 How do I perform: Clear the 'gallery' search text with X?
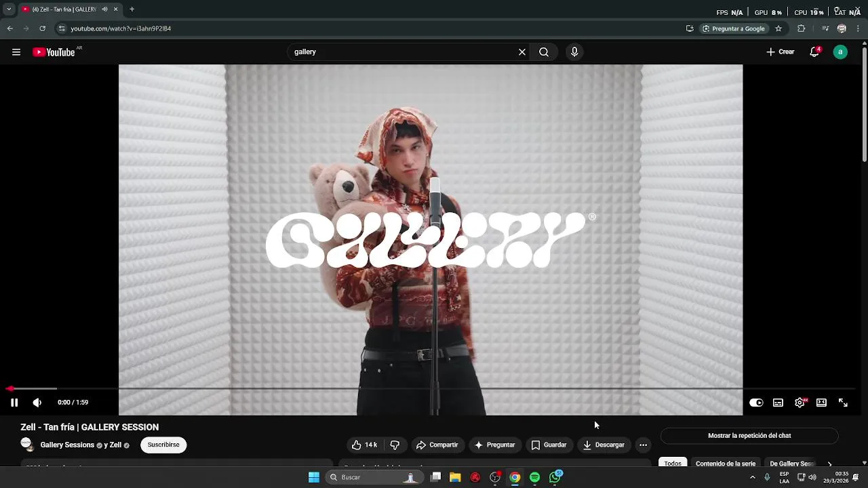pos(522,52)
